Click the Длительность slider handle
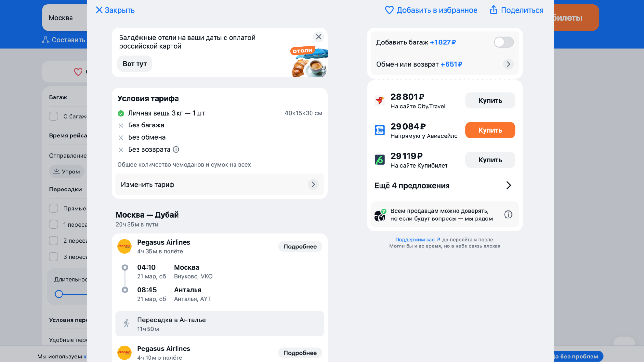 coord(59,294)
